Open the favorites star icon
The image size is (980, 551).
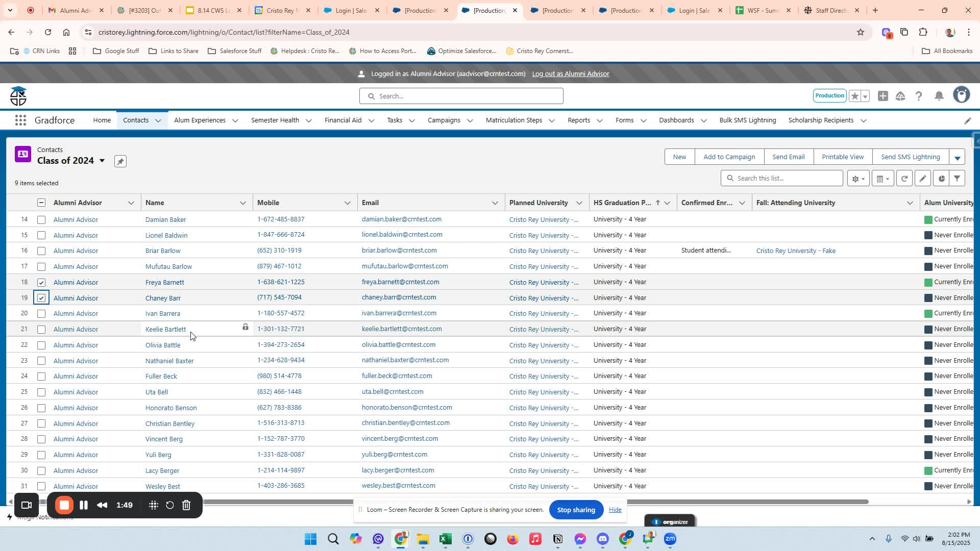854,96
